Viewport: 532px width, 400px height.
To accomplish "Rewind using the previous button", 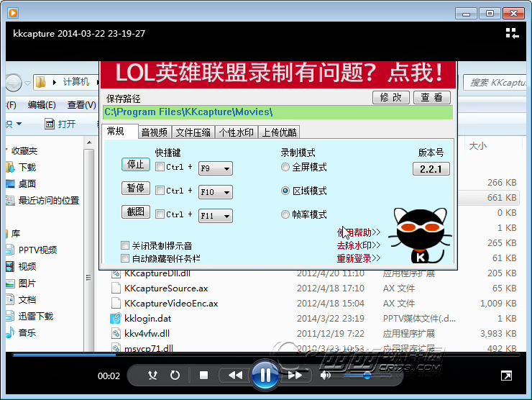I will tap(235, 376).
